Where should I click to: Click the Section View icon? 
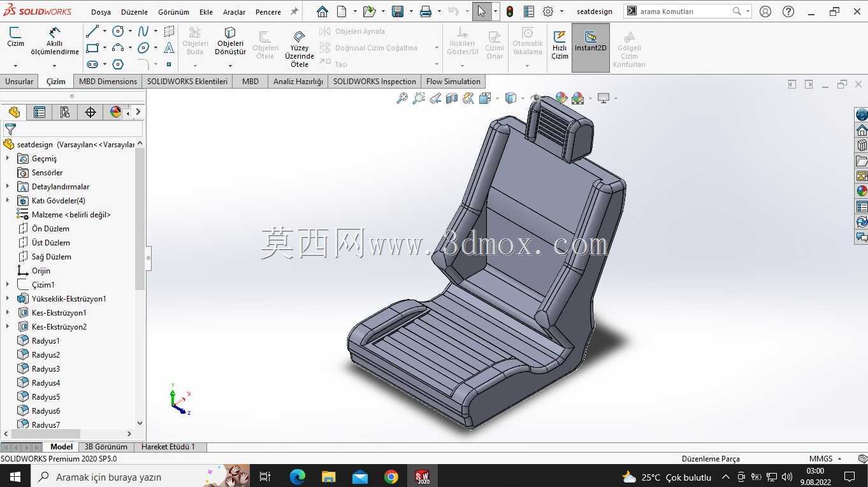[x=452, y=98]
